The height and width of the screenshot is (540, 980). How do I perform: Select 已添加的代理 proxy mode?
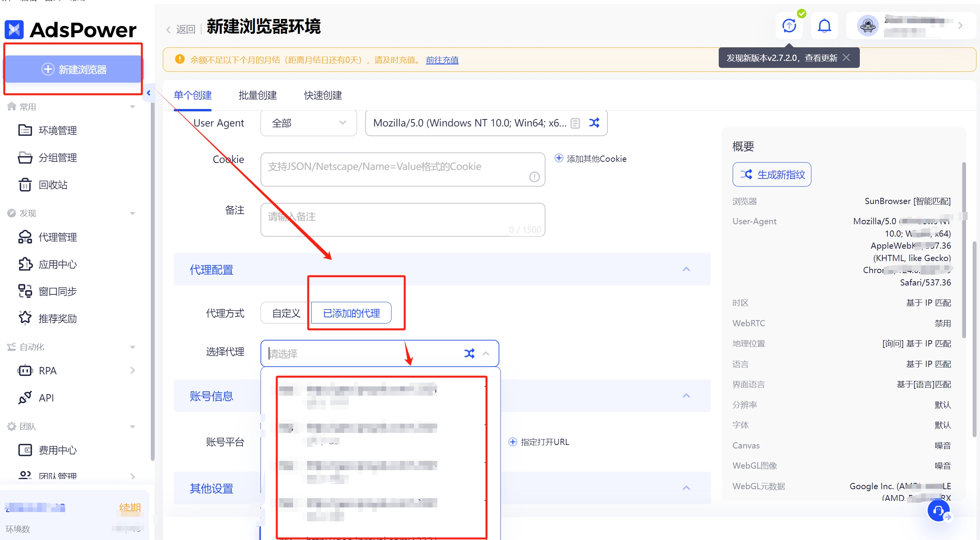[x=351, y=313]
